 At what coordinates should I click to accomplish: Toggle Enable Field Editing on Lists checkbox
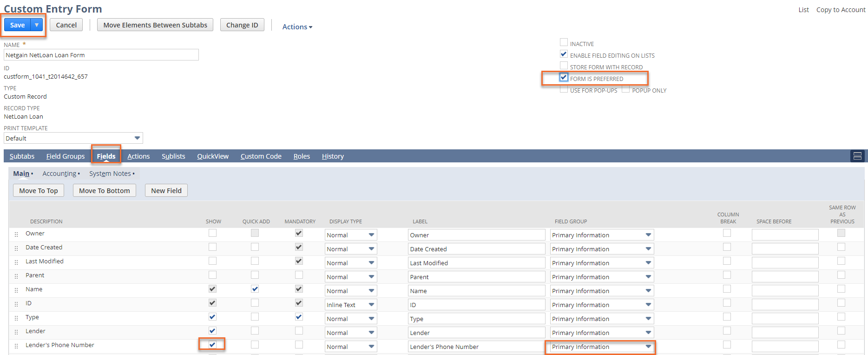pos(564,54)
